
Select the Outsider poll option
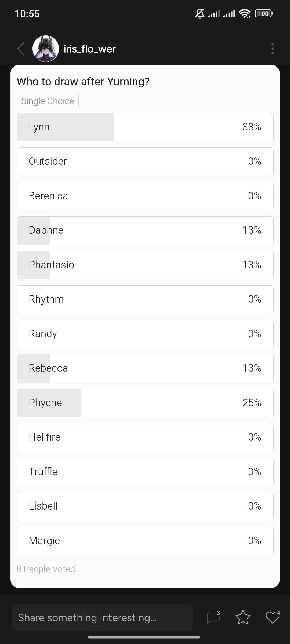pyautogui.click(x=145, y=162)
